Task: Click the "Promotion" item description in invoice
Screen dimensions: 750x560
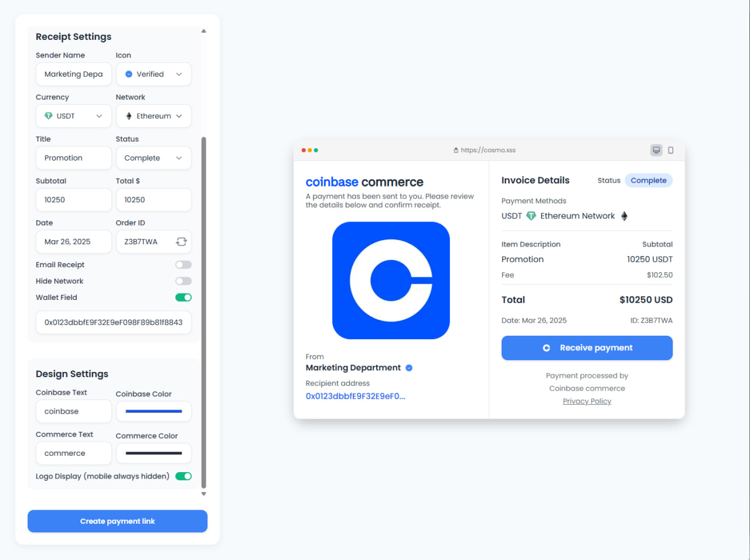Action: coord(523,259)
